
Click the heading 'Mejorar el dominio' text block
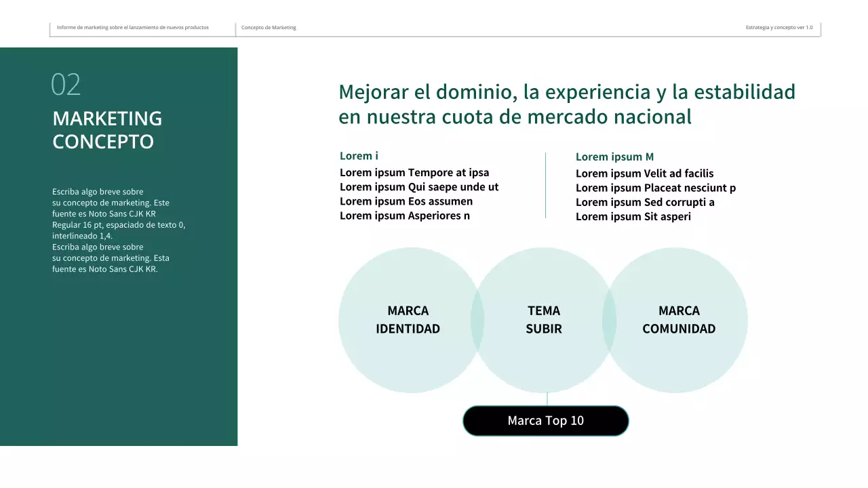(567, 103)
